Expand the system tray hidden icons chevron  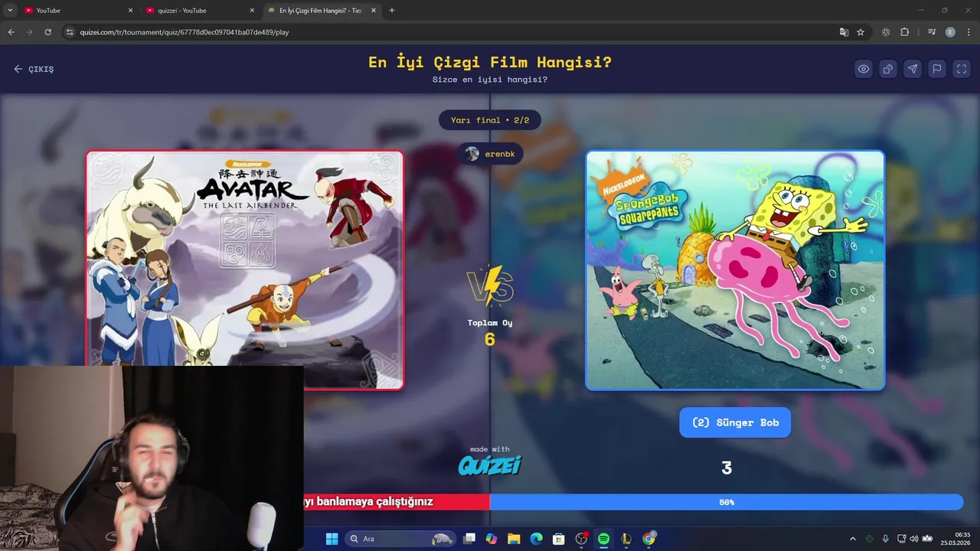click(853, 539)
